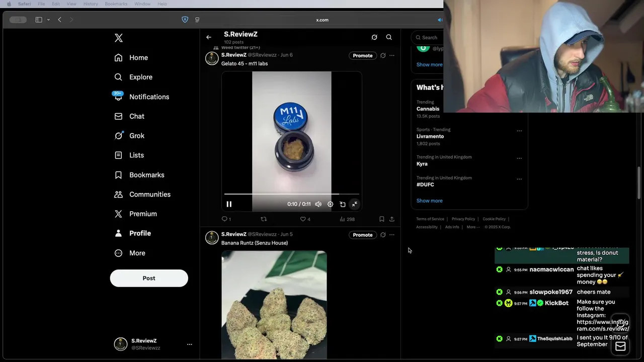Screen dimensions: 644x362
Task: Seek on the video progress bar
Action: point(292,194)
